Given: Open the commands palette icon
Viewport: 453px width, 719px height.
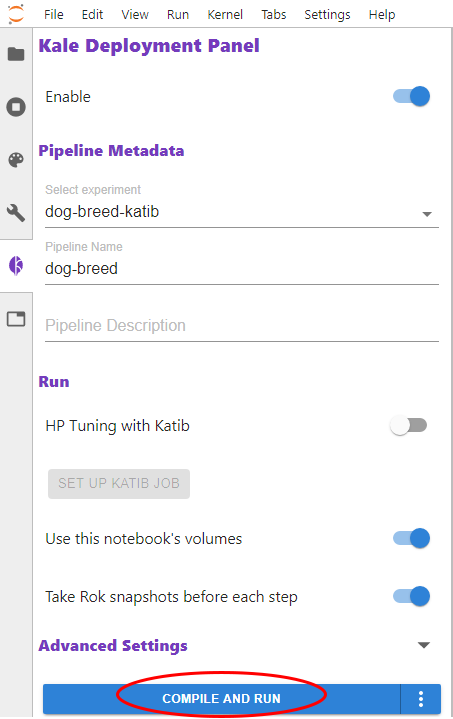Looking at the screenshot, I should tap(16, 160).
